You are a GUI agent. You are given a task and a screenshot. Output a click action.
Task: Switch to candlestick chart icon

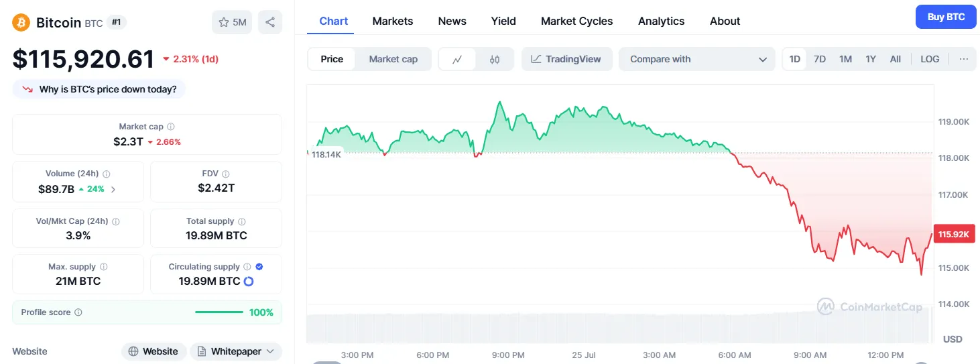click(495, 59)
